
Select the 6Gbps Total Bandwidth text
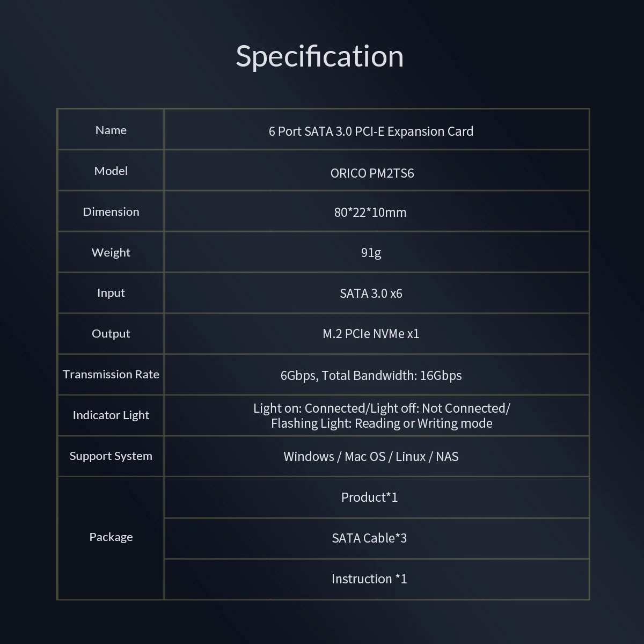pos(371,375)
